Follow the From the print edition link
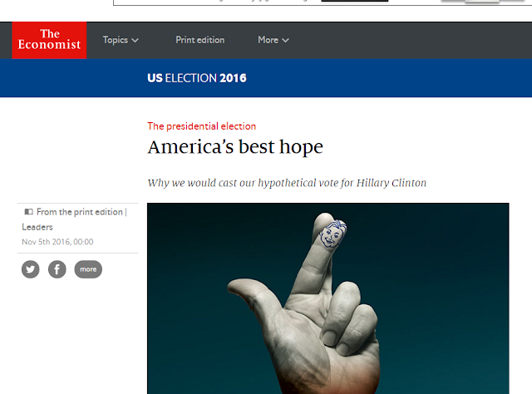 [x=80, y=212]
